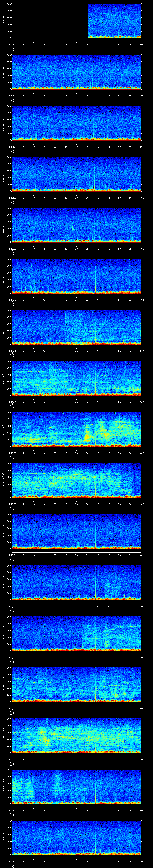
Task: Click the '10:00' end-time axis label
Action: (x=141, y=44)
